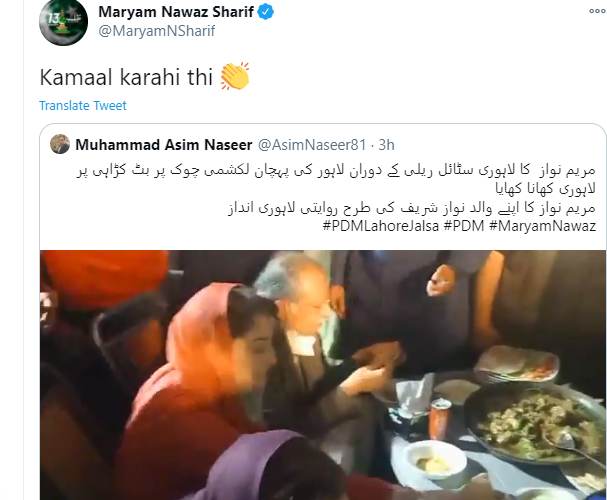607x500 pixels.
Task: Open Muhammad Asim Naseer's small avatar
Action: pos(60,144)
